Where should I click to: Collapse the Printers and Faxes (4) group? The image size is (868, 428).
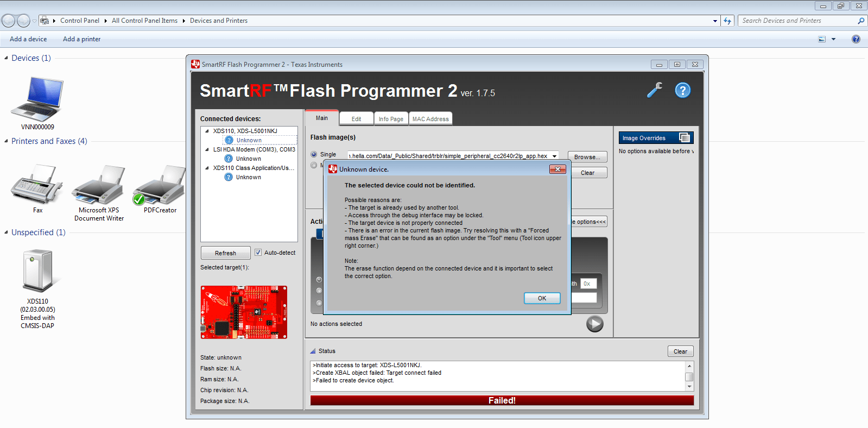[x=6, y=141]
